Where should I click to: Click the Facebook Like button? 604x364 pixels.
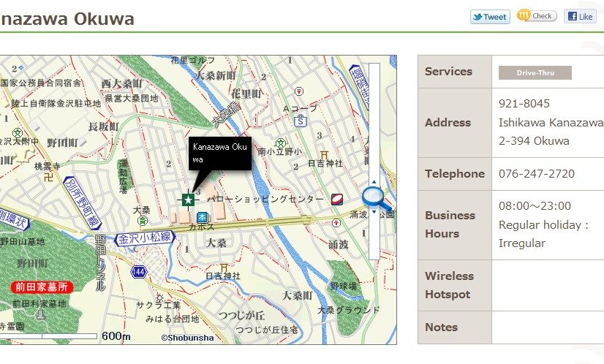[580, 16]
